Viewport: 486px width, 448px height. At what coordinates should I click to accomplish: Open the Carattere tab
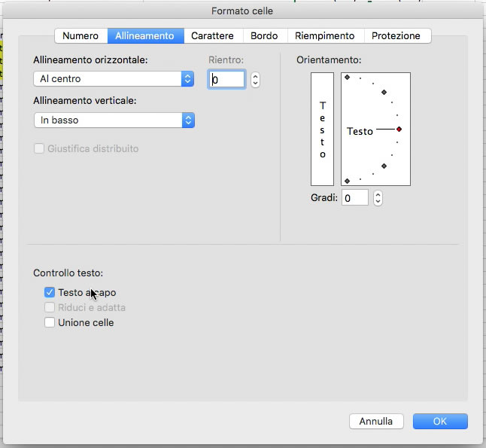pyautogui.click(x=213, y=36)
